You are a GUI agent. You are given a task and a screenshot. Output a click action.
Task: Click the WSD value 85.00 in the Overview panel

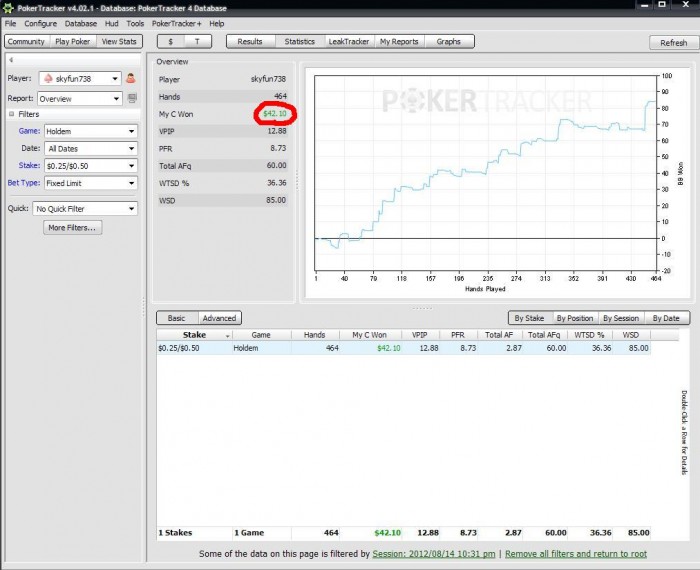pyautogui.click(x=276, y=200)
